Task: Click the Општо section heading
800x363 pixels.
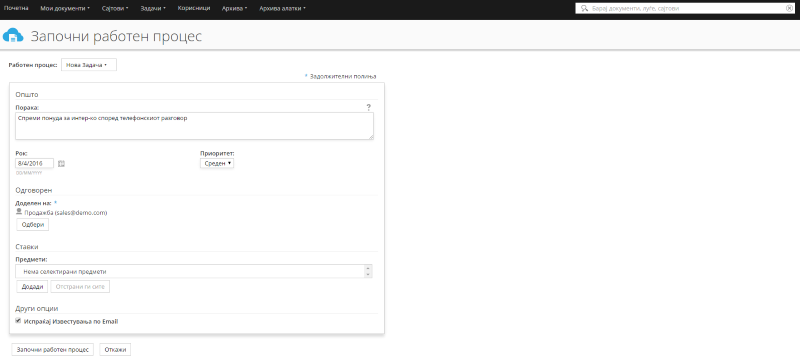Action: (x=27, y=94)
